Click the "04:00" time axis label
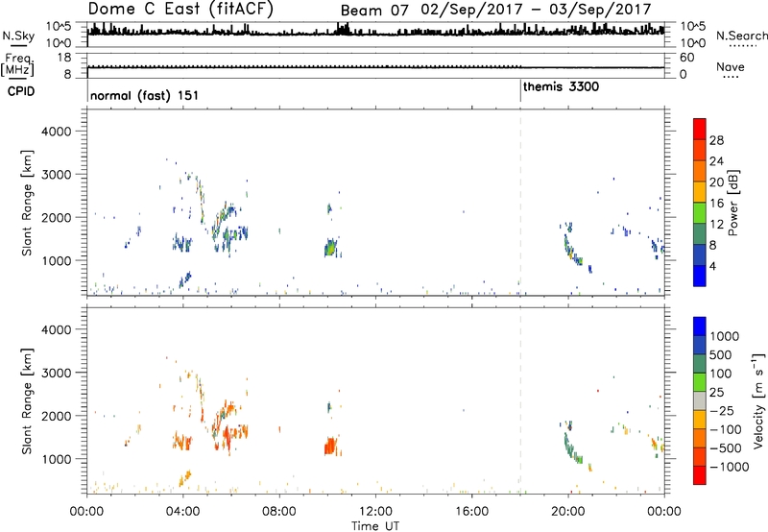The height and width of the screenshot is (532, 768). click(x=183, y=512)
